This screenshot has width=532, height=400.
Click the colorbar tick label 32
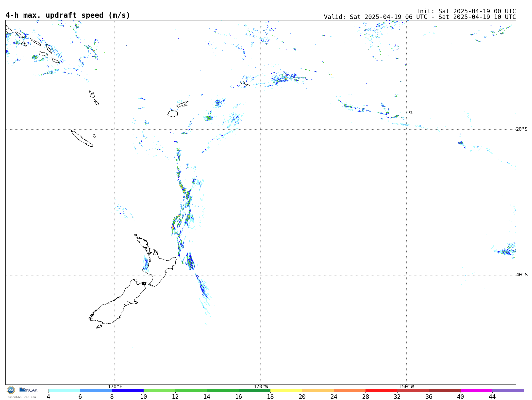point(397,397)
